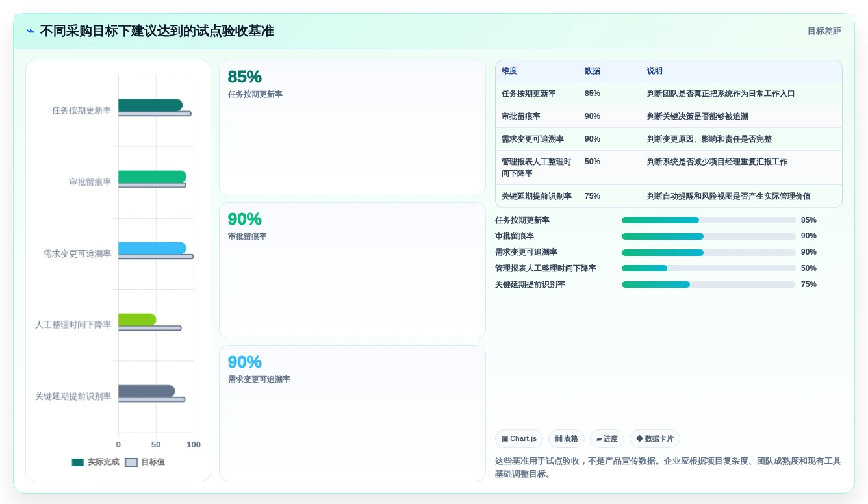The height and width of the screenshot is (504, 868).
Task: Select the 数据卡片 tag chip
Action: [x=655, y=439]
